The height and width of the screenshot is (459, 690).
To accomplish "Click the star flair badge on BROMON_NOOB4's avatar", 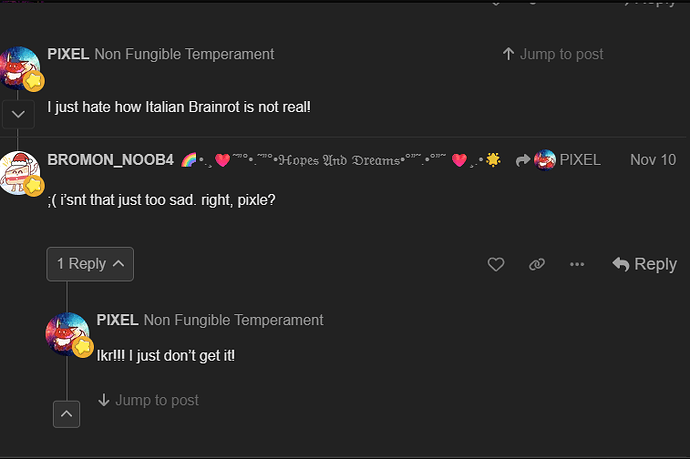I will tap(33, 186).
